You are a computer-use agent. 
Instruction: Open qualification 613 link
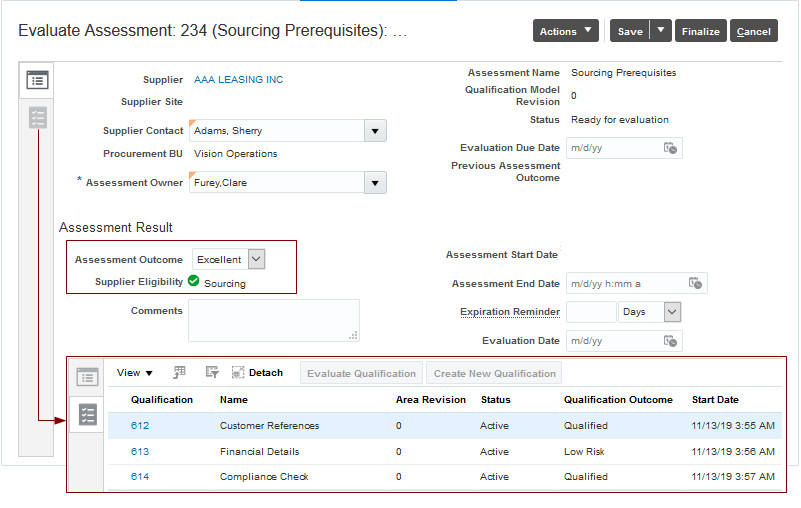point(140,451)
